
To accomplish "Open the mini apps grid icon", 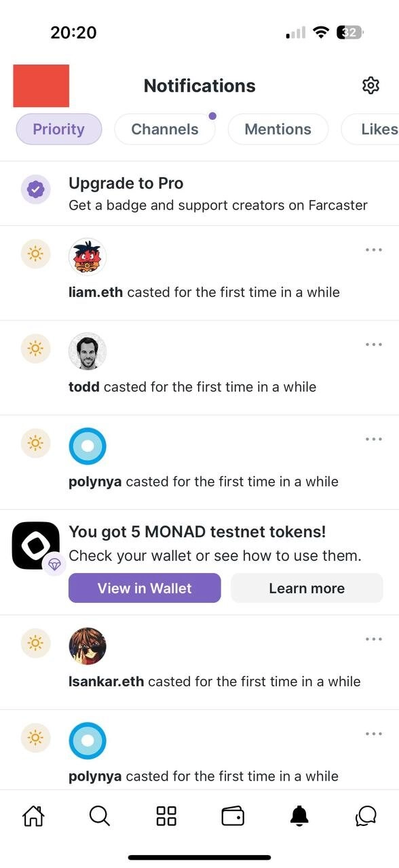I will (166, 816).
